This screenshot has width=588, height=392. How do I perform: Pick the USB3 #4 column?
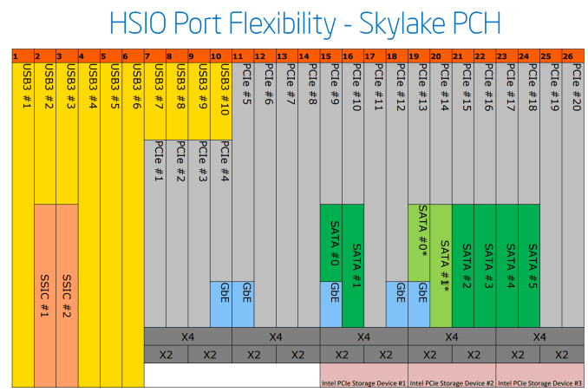(89, 225)
